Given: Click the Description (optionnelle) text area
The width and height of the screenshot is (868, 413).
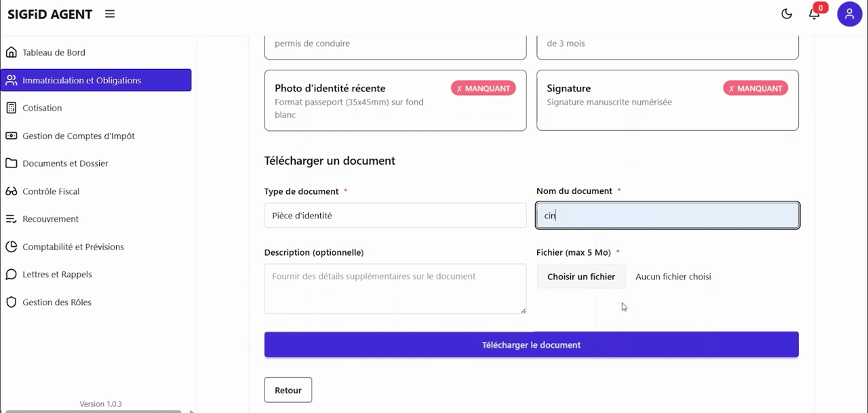Looking at the screenshot, I should coord(395,288).
